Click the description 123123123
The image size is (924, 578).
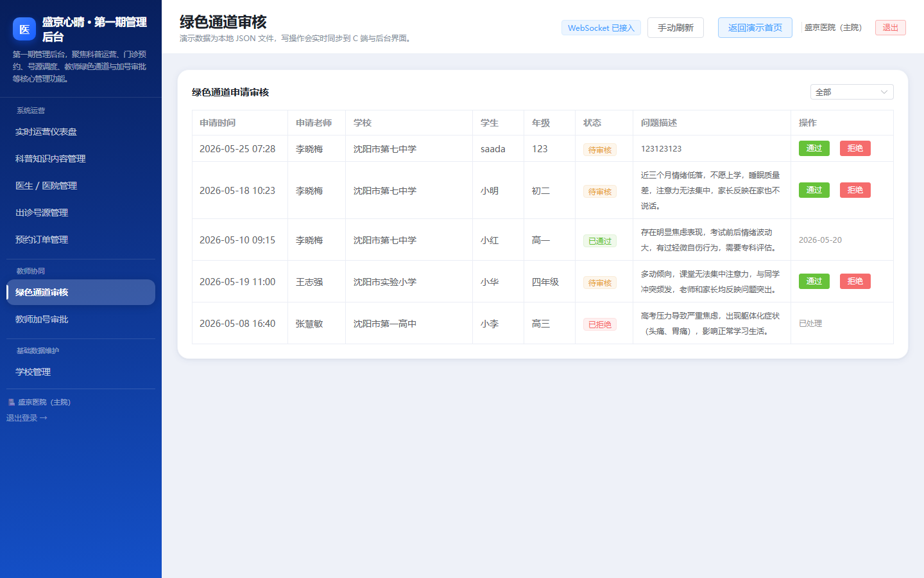pos(662,148)
